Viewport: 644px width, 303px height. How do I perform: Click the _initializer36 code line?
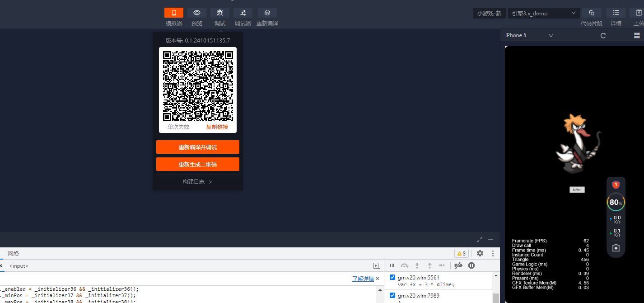coord(69,289)
